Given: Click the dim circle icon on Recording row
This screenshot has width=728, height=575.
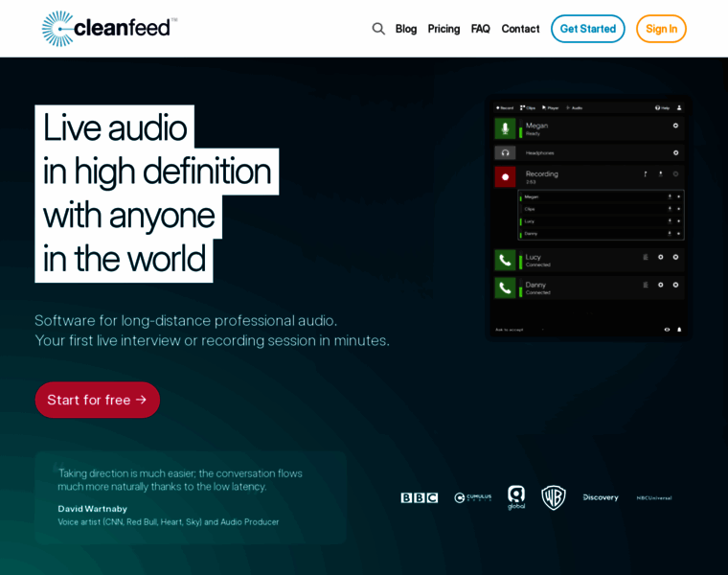Looking at the screenshot, I should coord(675,174).
